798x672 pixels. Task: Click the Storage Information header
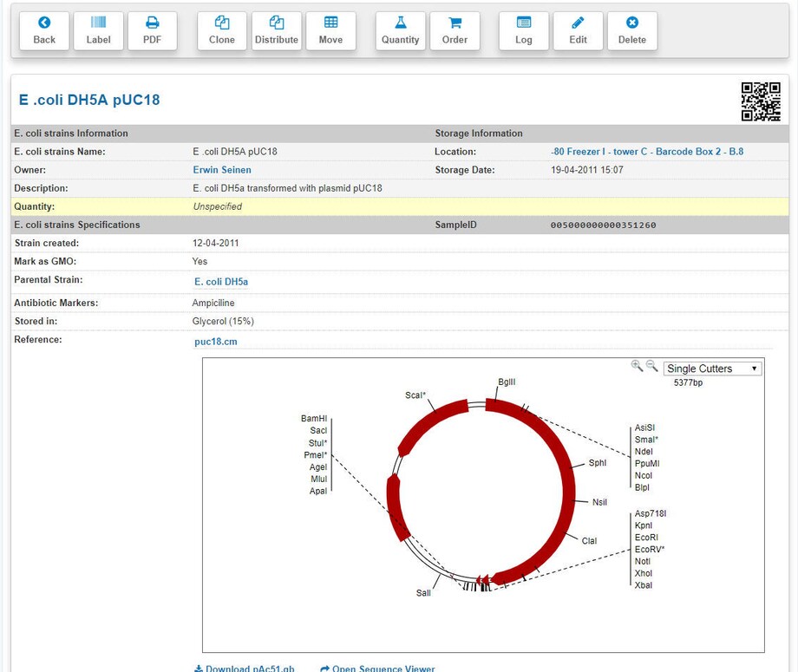point(479,134)
